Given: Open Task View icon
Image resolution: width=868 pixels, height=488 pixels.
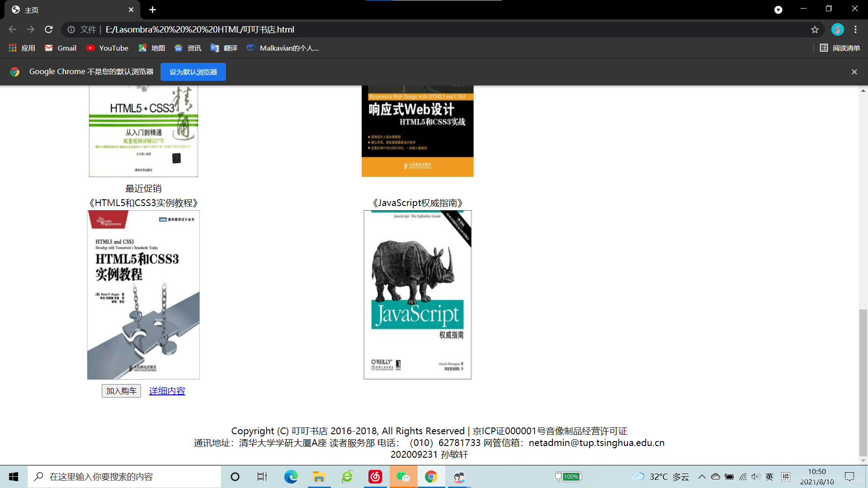Looking at the screenshot, I should pos(262,477).
